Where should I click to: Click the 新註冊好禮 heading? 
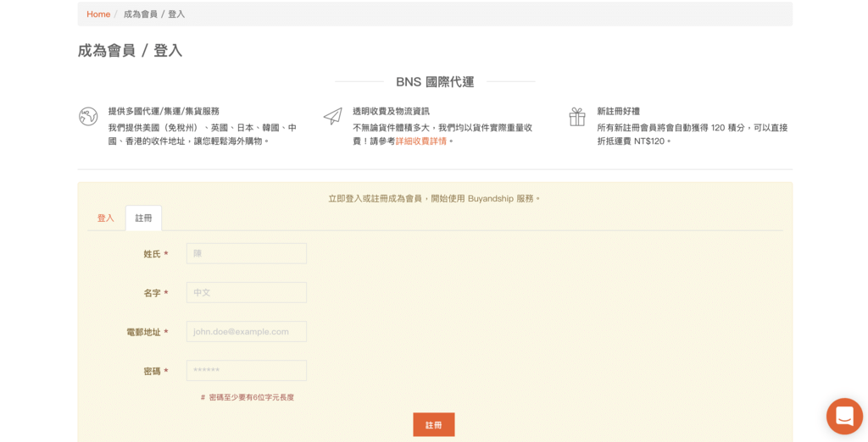click(618, 111)
